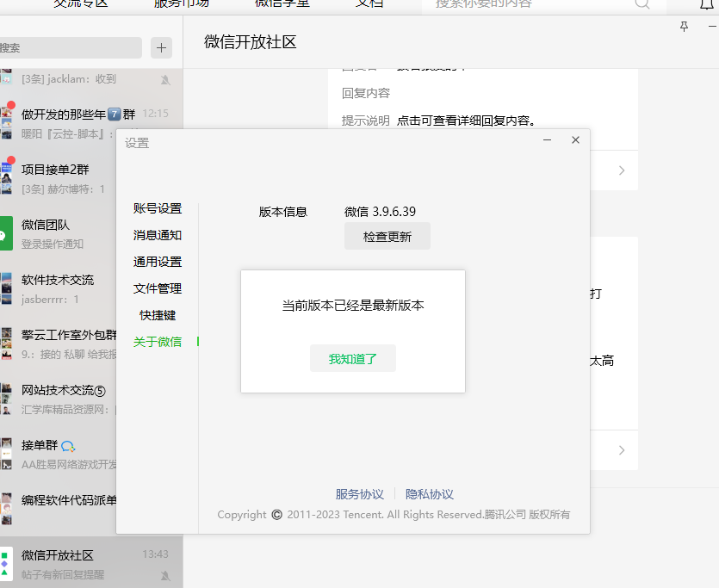Viewport: 719px width, 588px height.
Task: Click the 接单群 group avatar
Action: tap(6, 454)
